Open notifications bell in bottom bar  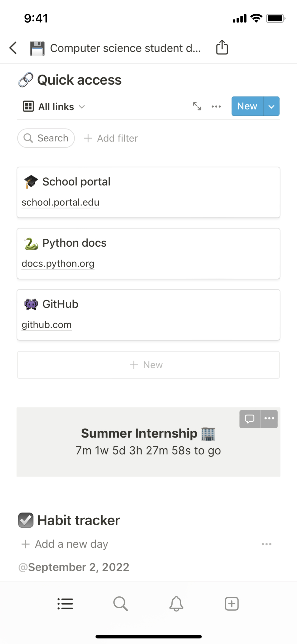point(176,604)
